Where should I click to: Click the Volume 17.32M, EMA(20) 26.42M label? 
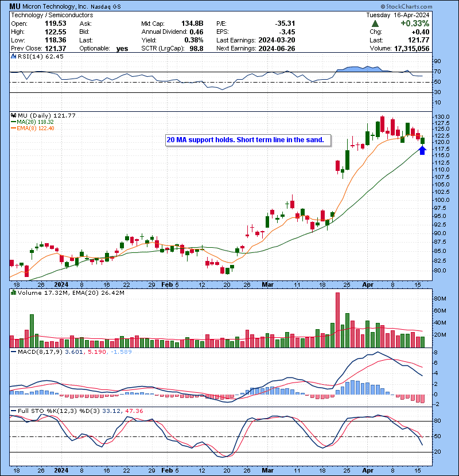[x=71, y=292]
